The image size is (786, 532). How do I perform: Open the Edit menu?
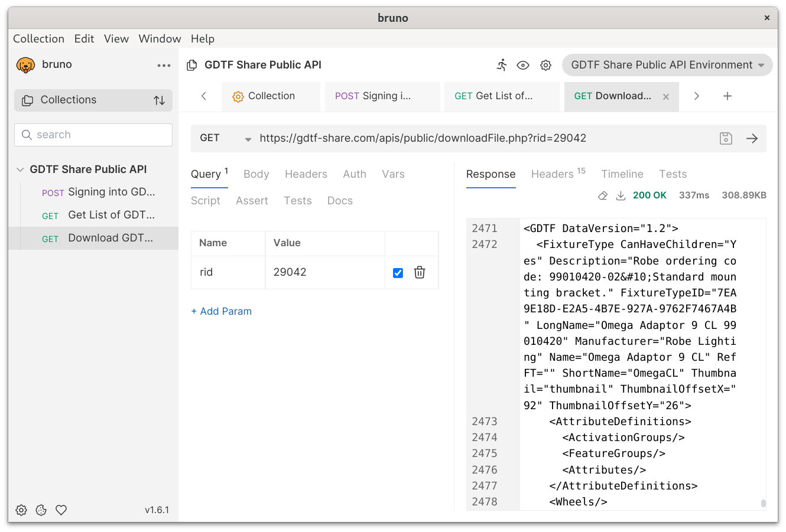(84, 39)
